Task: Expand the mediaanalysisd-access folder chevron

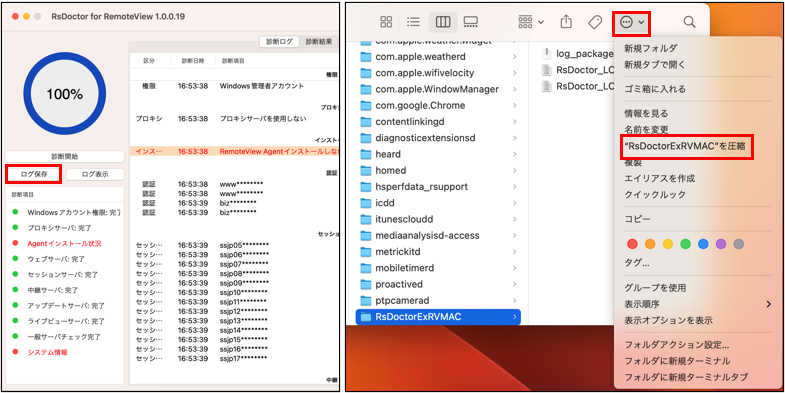Action: pyautogui.click(x=515, y=235)
